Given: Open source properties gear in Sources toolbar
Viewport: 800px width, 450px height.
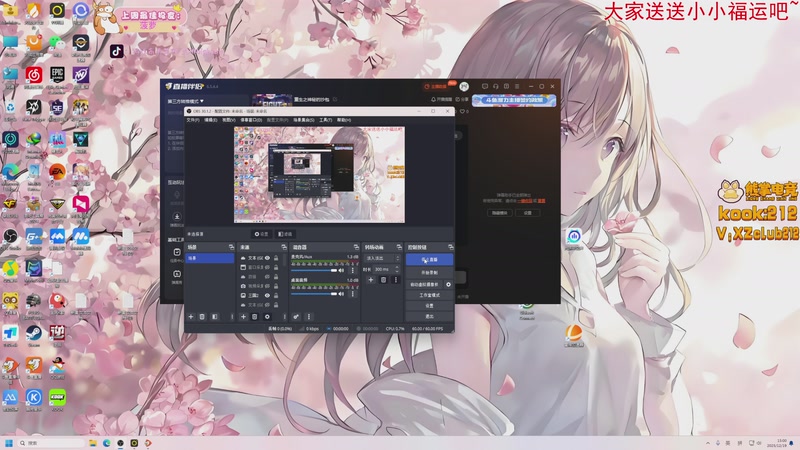Looking at the screenshot, I should pyautogui.click(x=267, y=317).
